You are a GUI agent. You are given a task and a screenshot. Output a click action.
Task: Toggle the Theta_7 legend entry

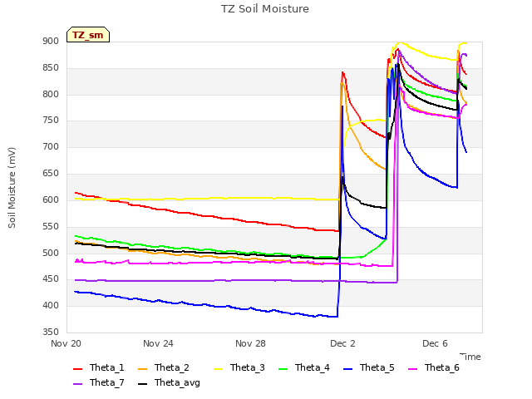(x=98, y=382)
